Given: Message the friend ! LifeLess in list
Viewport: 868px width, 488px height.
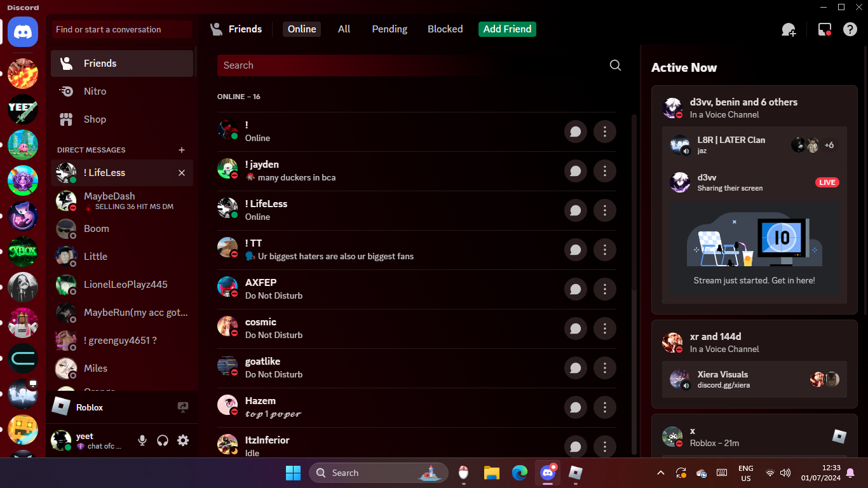Looking at the screenshot, I should click(x=576, y=210).
